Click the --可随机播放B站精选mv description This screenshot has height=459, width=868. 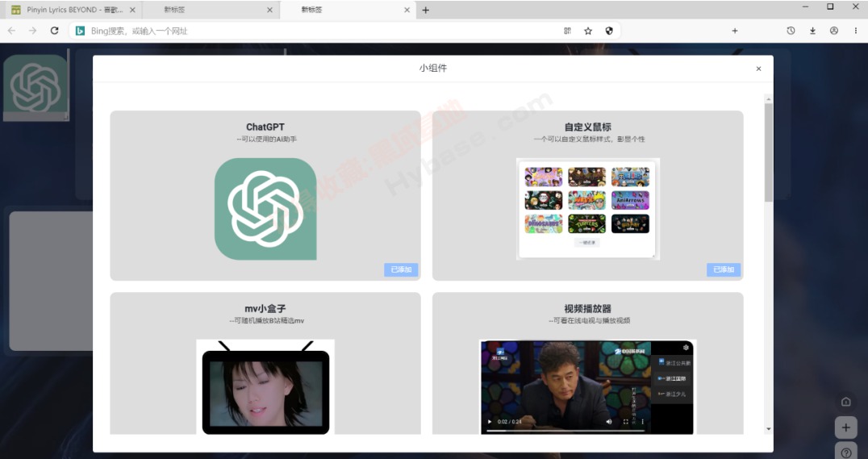(266, 320)
